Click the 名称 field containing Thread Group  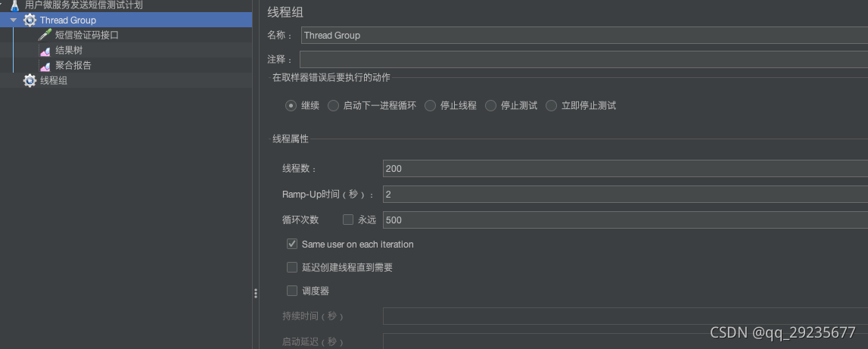pos(584,36)
